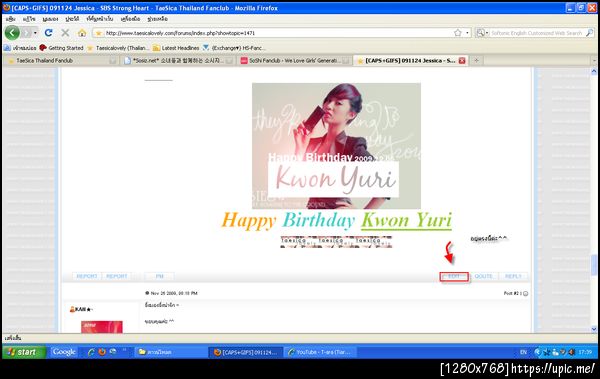
Task: Open the list all tabs dropdown
Action: pos(594,60)
